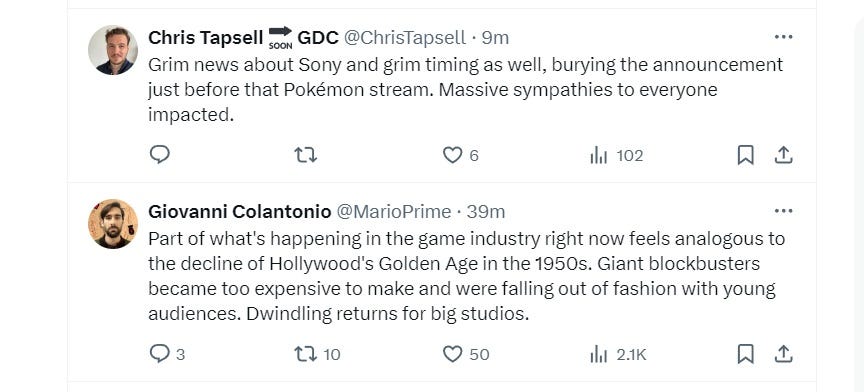Reply to Giovanni Colantonio's tweet

tap(159, 353)
